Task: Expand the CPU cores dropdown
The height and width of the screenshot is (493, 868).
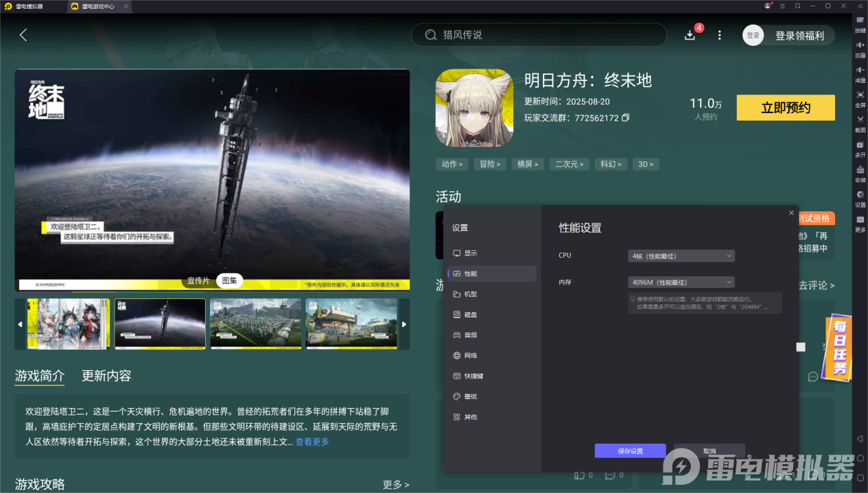Action: tap(681, 256)
